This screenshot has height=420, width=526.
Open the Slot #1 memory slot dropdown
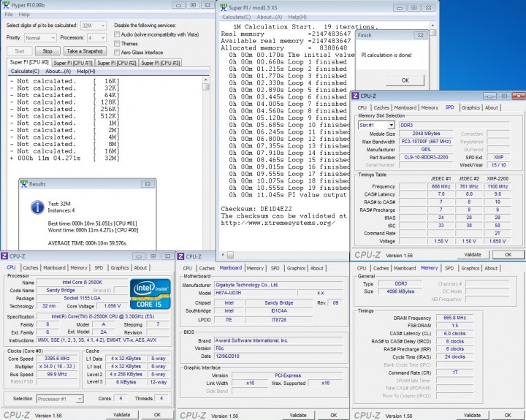[391, 125]
